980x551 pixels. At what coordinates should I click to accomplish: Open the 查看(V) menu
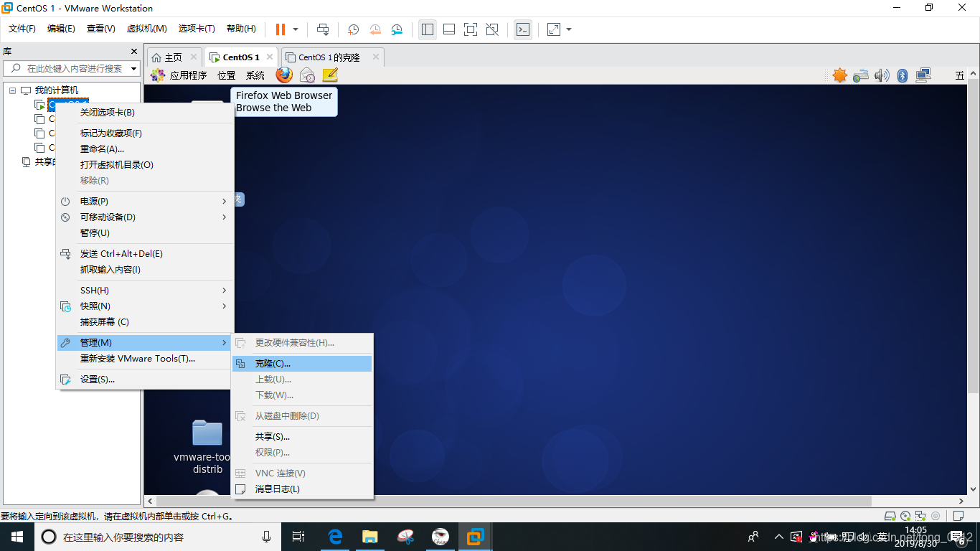point(100,29)
